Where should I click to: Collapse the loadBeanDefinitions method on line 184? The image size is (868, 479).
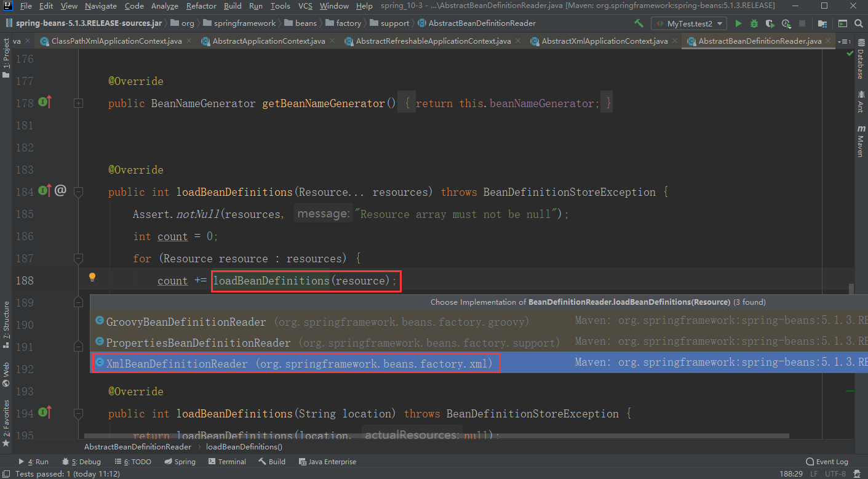click(78, 192)
